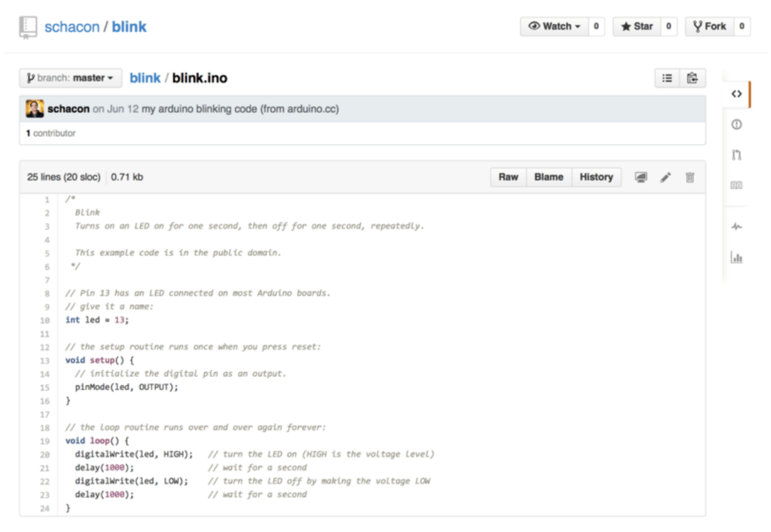Select line number 24 in the code

click(46, 508)
